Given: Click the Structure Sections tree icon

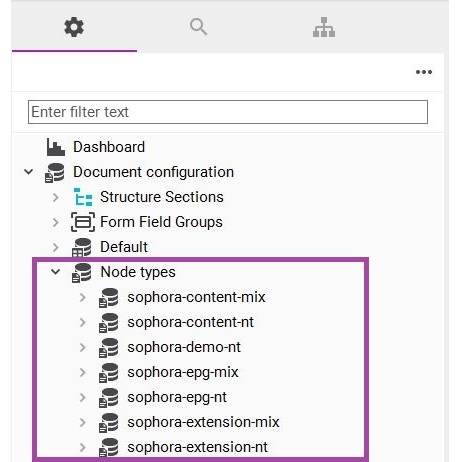Looking at the screenshot, I should [x=83, y=197].
